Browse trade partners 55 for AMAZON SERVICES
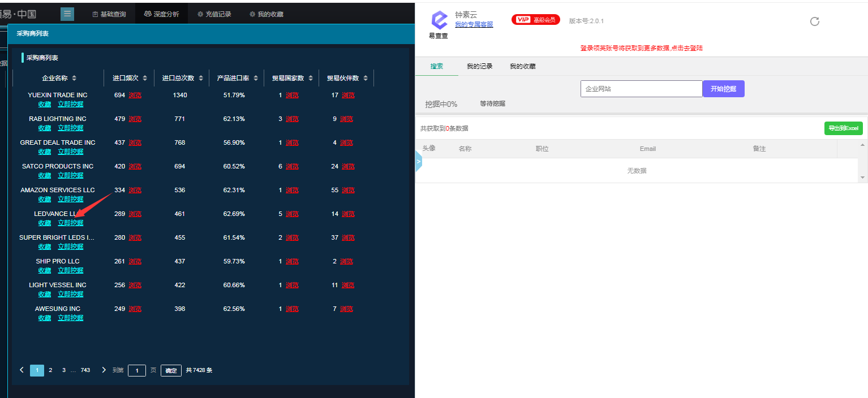Image resolution: width=868 pixels, height=398 pixels. (348, 190)
